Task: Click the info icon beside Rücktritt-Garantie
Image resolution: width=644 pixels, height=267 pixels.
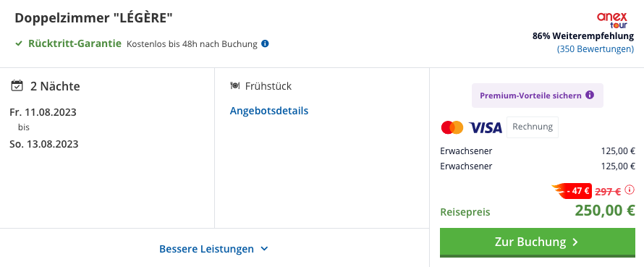Action: 265,43
